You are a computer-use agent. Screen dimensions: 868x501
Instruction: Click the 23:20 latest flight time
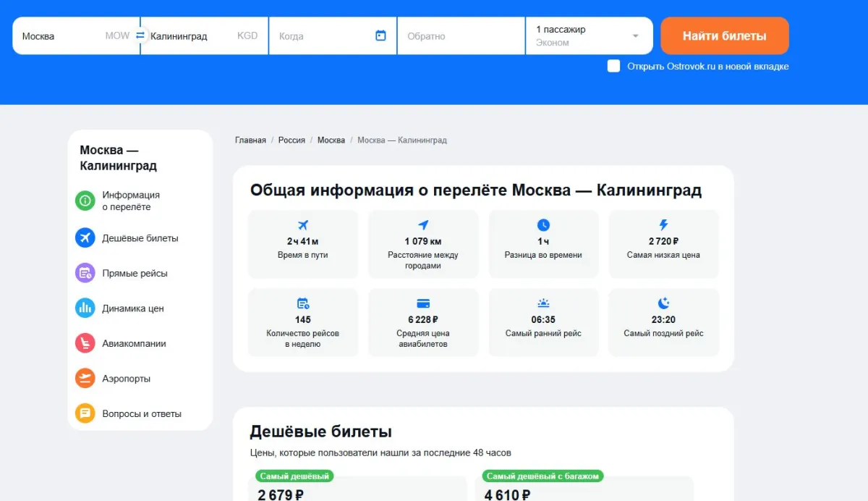663,320
